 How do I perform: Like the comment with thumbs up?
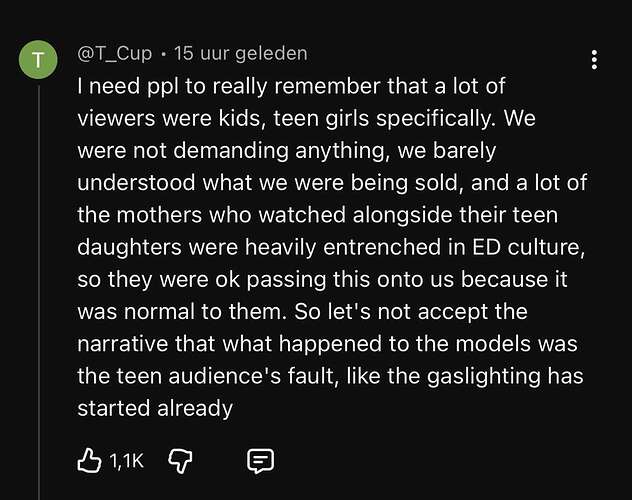[89, 461]
